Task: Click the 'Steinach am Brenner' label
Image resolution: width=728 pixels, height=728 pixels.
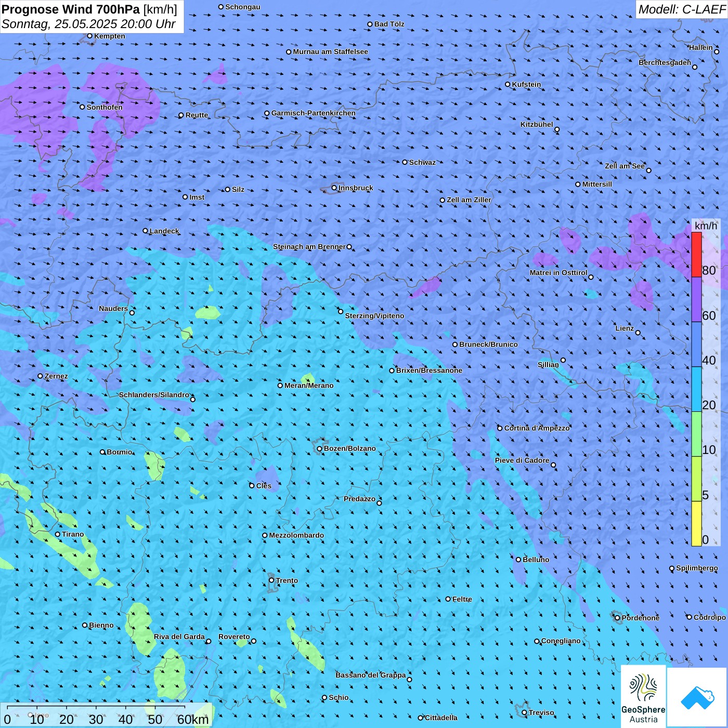Action: point(309,246)
